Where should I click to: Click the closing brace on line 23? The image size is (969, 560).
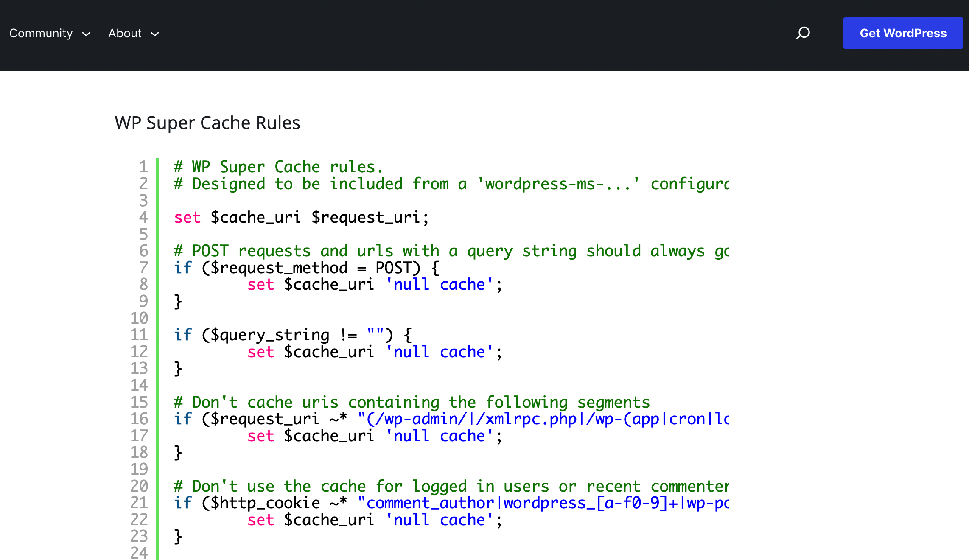177,536
